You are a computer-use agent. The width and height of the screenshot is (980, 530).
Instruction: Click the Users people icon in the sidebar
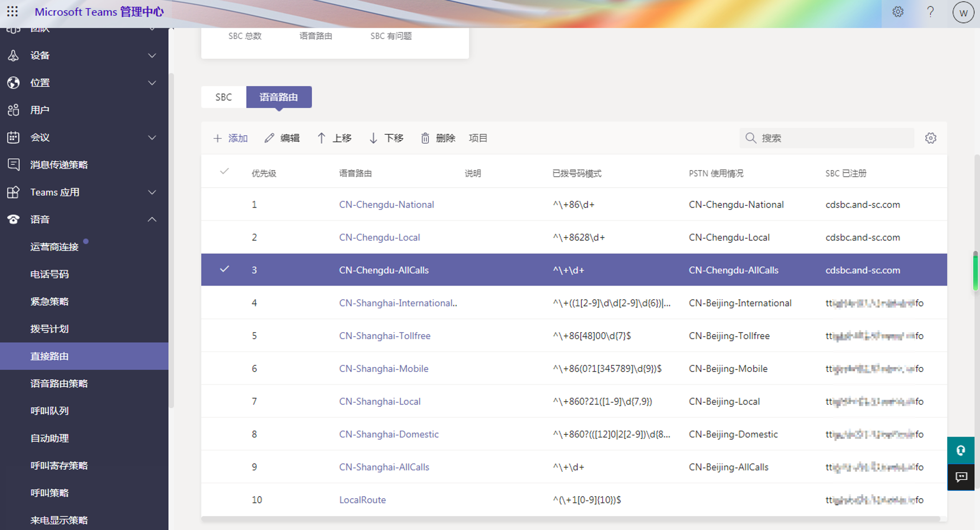[x=13, y=110]
